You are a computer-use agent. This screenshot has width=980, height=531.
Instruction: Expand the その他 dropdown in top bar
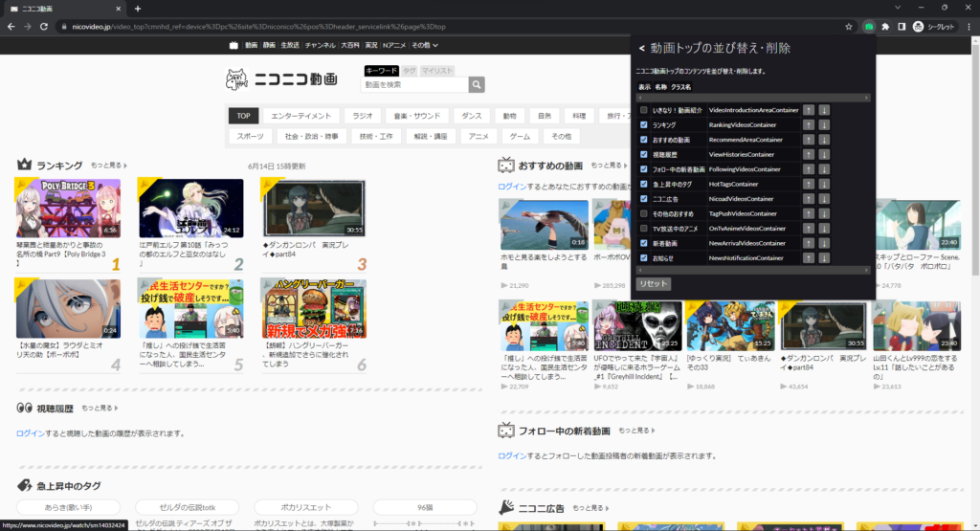(x=424, y=45)
